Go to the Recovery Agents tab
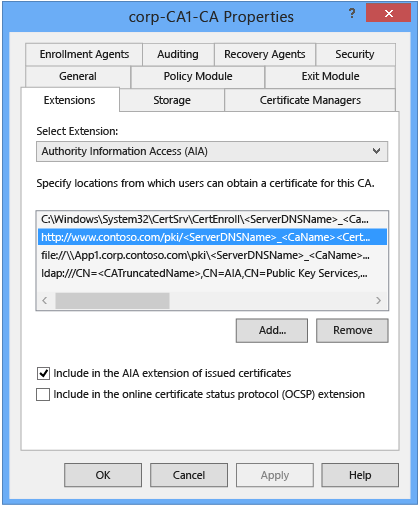Viewport: 418px width, 506px height. click(x=265, y=54)
